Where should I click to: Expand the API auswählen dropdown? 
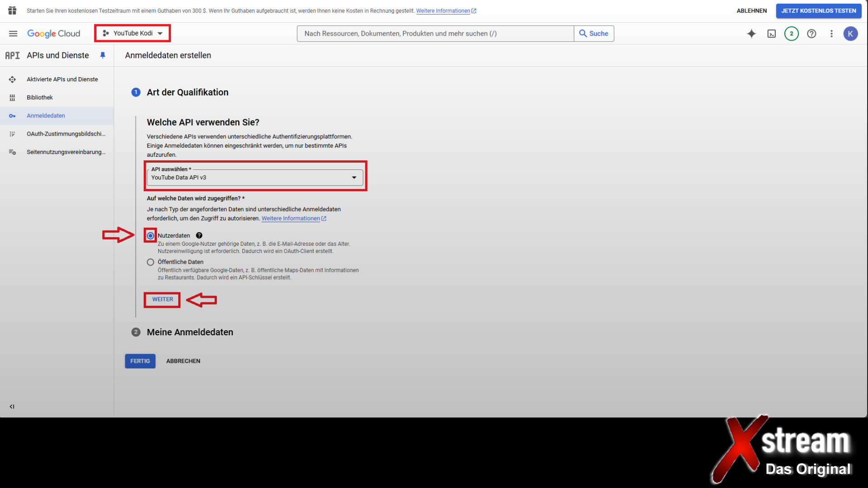pyautogui.click(x=255, y=178)
